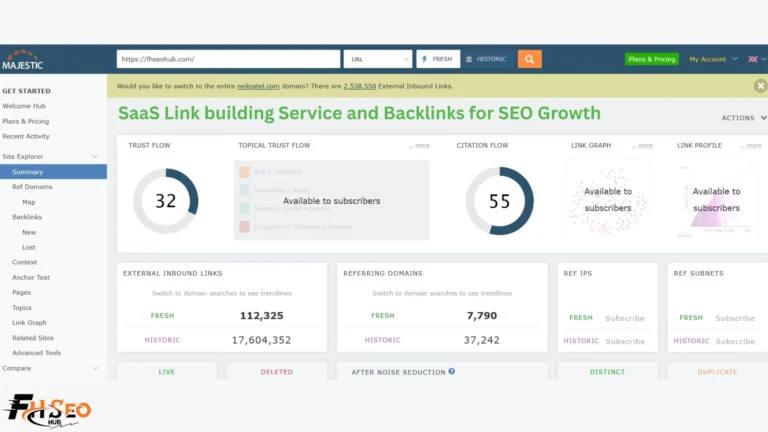
Task: Click more link in Topical Trust Flow
Action: click(420, 145)
